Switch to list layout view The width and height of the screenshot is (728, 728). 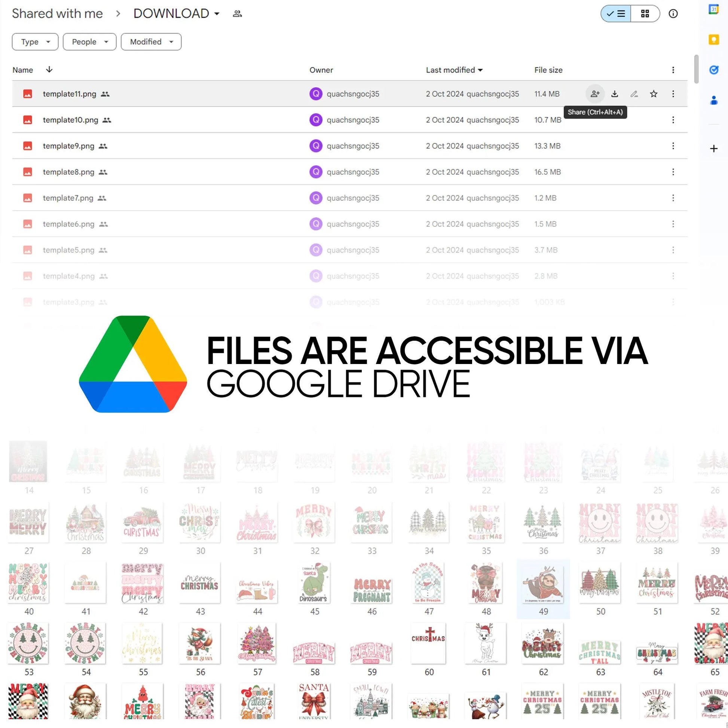616,14
